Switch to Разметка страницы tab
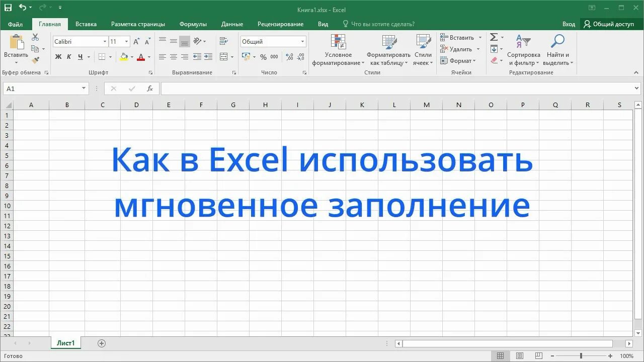The height and width of the screenshot is (362, 644). pyautogui.click(x=138, y=24)
